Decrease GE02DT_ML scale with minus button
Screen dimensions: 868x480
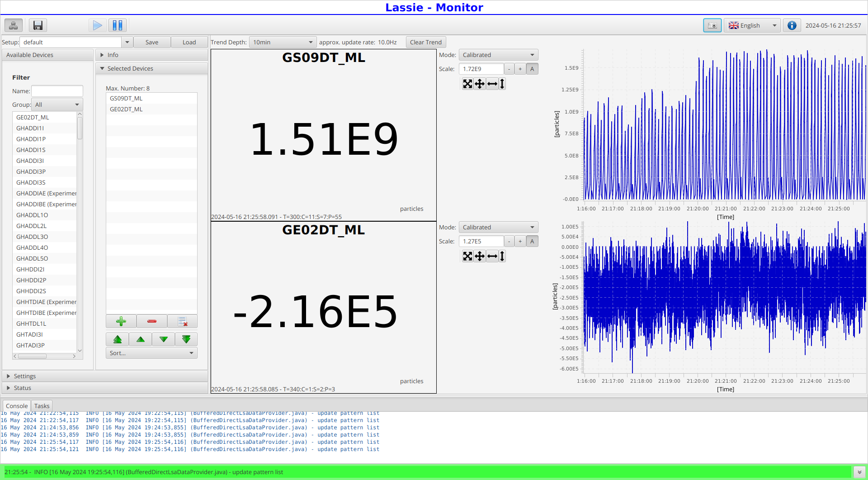pyautogui.click(x=509, y=241)
